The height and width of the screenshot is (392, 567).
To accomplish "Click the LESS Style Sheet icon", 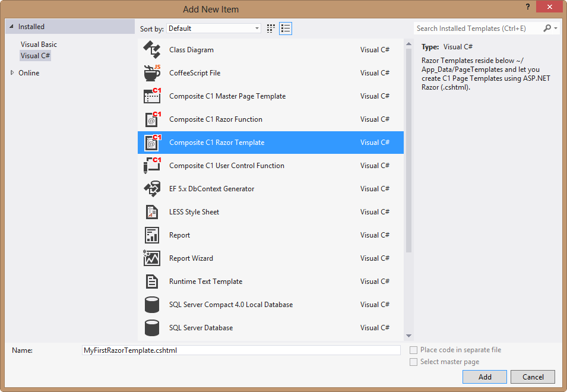I will [152, 212].
